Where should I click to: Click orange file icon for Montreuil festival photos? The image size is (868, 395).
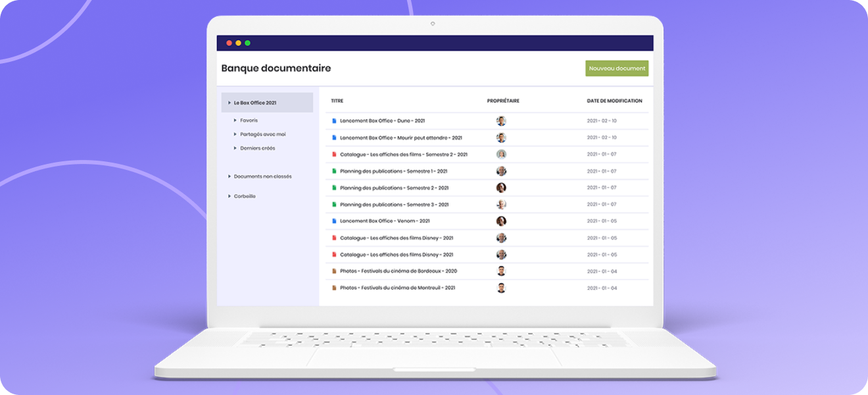pos(334,288)
